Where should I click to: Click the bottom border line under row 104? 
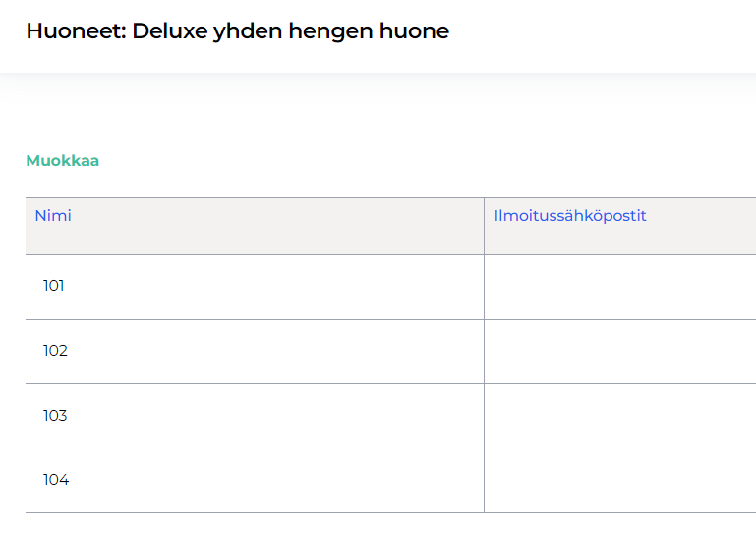click(256, 512)
